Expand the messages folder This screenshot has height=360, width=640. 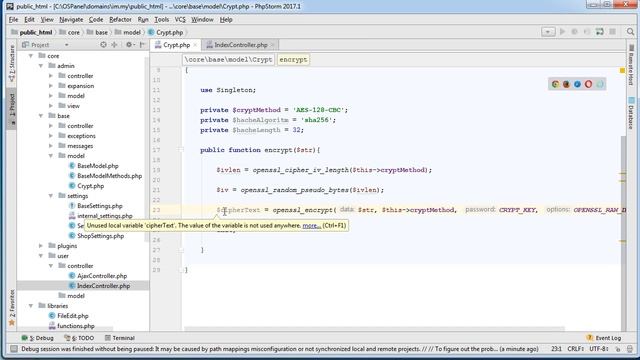coord(51,146)
